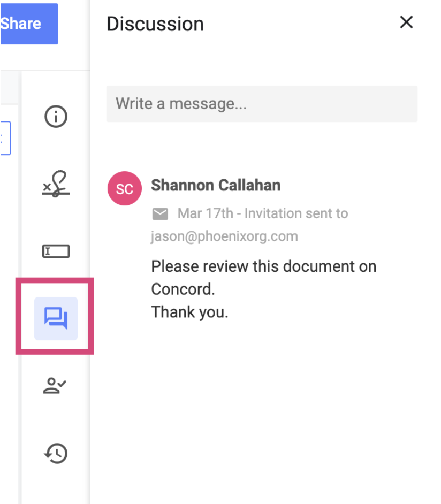Click the Thank you line of message
The image size is (441, 504).
pyautogui.click(x=189, y=312)
